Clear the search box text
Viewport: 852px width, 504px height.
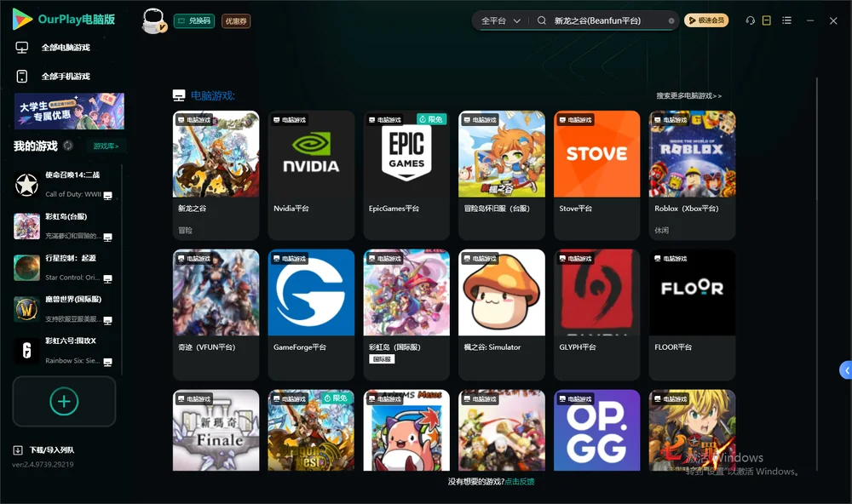671,21
